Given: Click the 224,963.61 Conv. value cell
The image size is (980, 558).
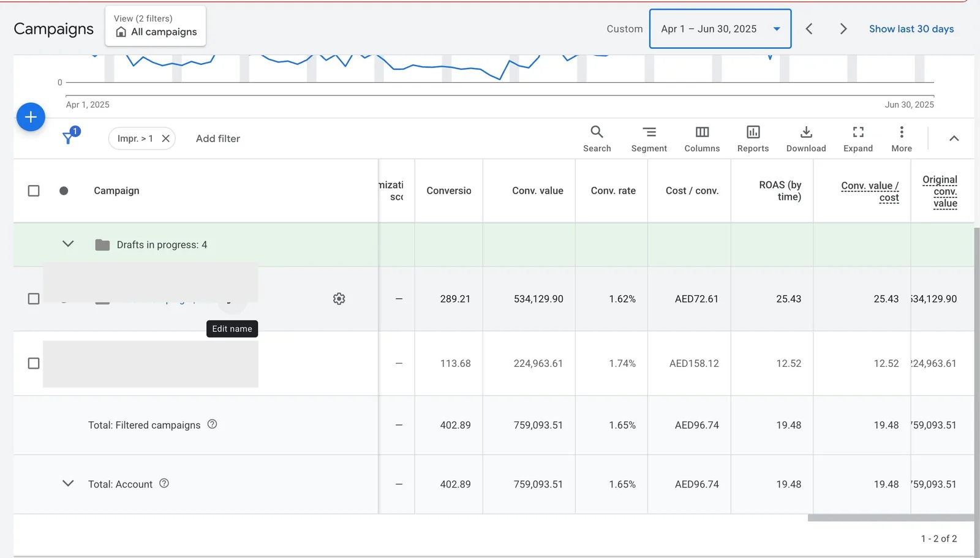Looking at the screenshot, I should tap(538, 363).
